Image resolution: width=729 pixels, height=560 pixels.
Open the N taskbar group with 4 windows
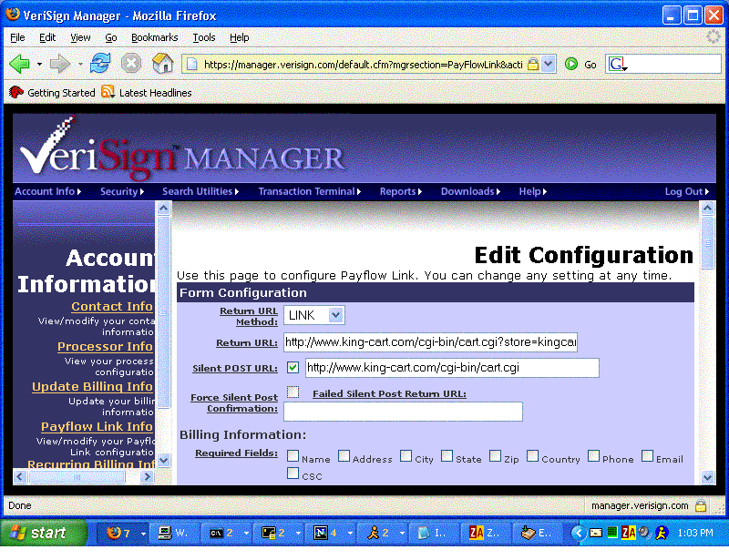[x=331, y=533]
